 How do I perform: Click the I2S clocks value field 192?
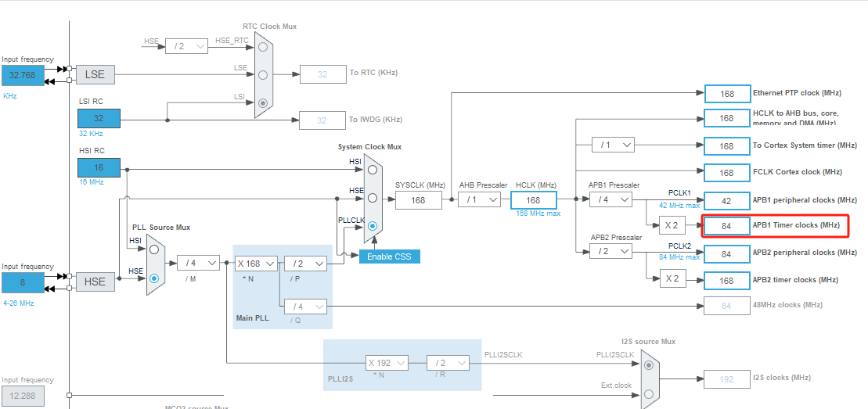[x=727, y=379]
